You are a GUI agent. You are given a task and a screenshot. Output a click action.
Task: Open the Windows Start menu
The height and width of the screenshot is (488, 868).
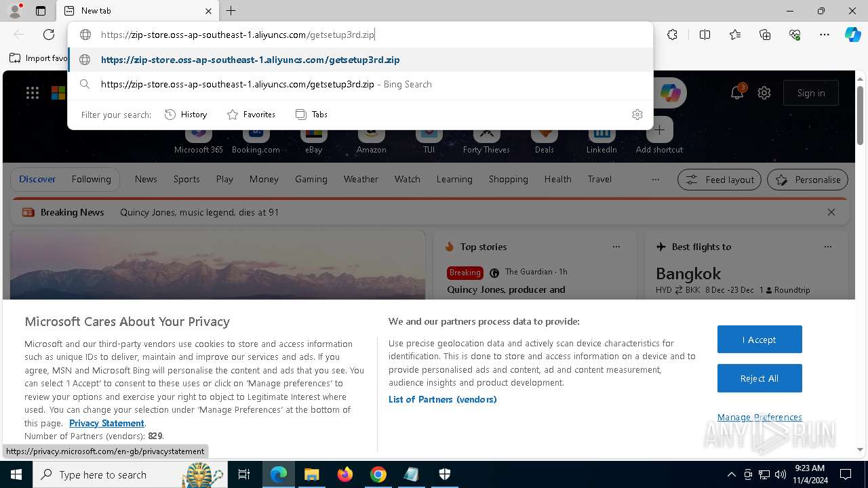(16, 474)
